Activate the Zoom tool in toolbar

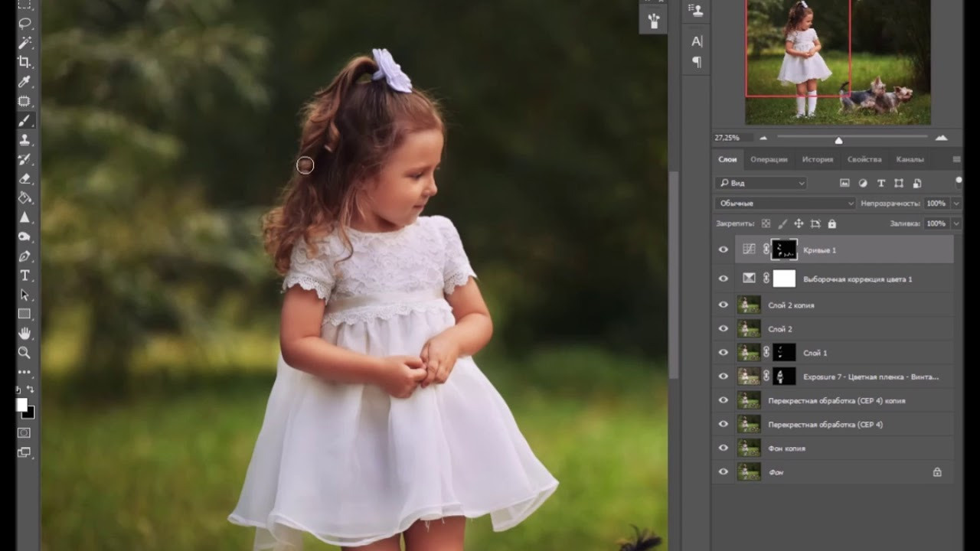click(24, 353)
